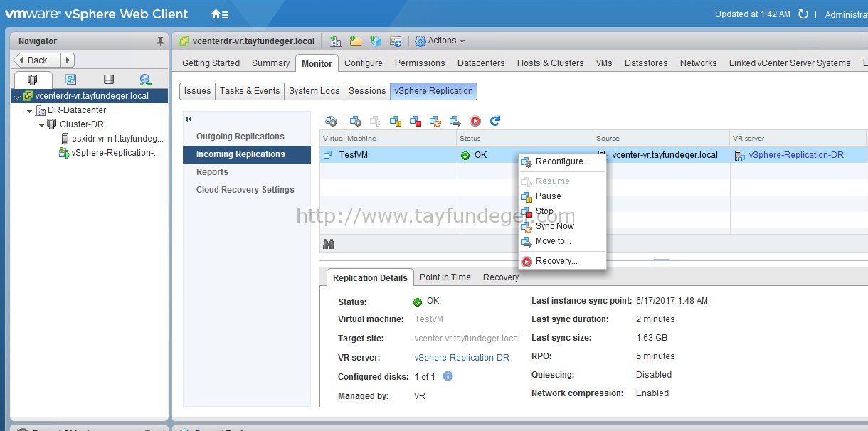Sort by Status column header
868x431 pixels.
point(524,139)
